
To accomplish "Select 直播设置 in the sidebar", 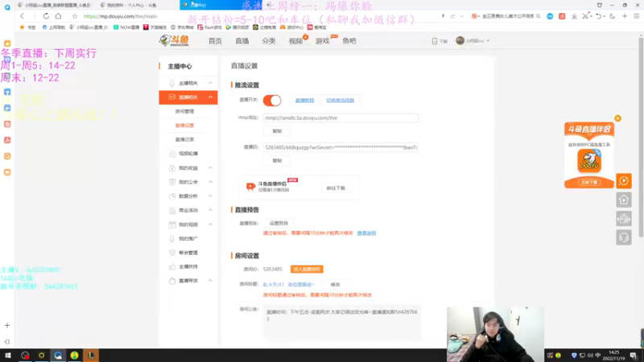I will tap(184, 125).
